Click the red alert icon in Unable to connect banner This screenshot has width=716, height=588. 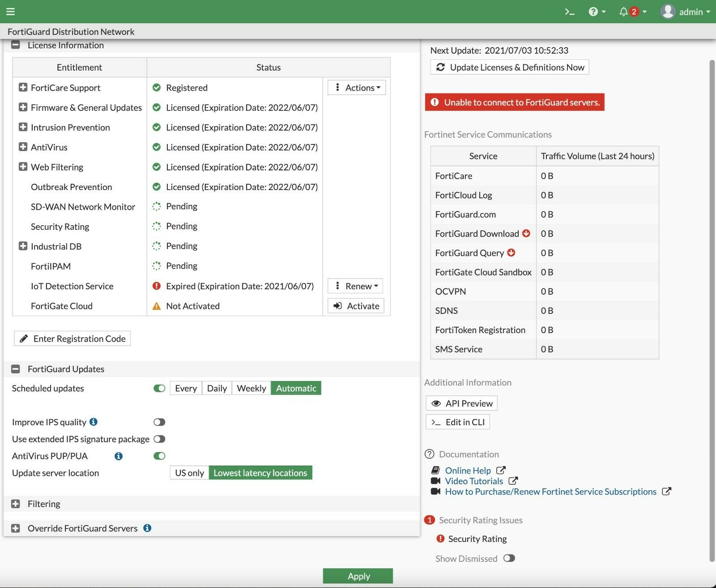(435, 102)
